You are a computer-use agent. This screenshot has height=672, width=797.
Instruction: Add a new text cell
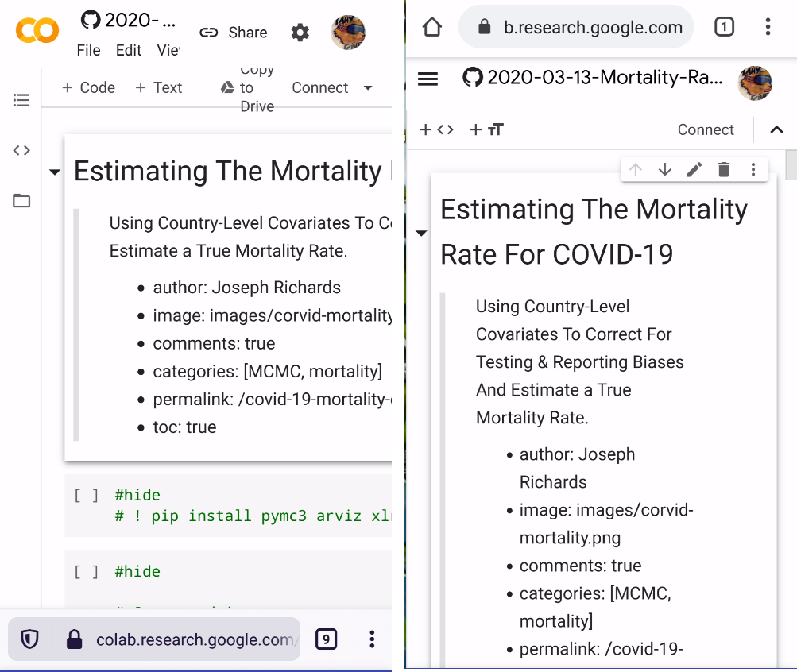(158, 87)
